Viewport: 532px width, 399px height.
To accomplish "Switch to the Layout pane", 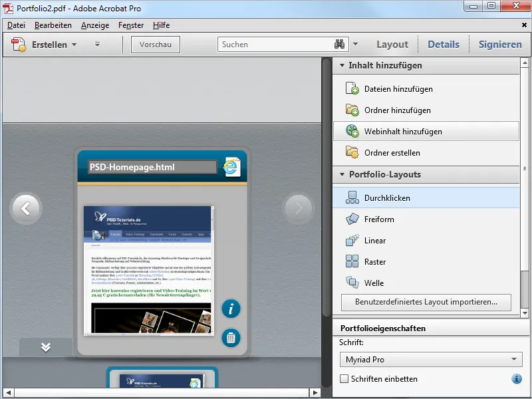I will (x=392, y=45).
